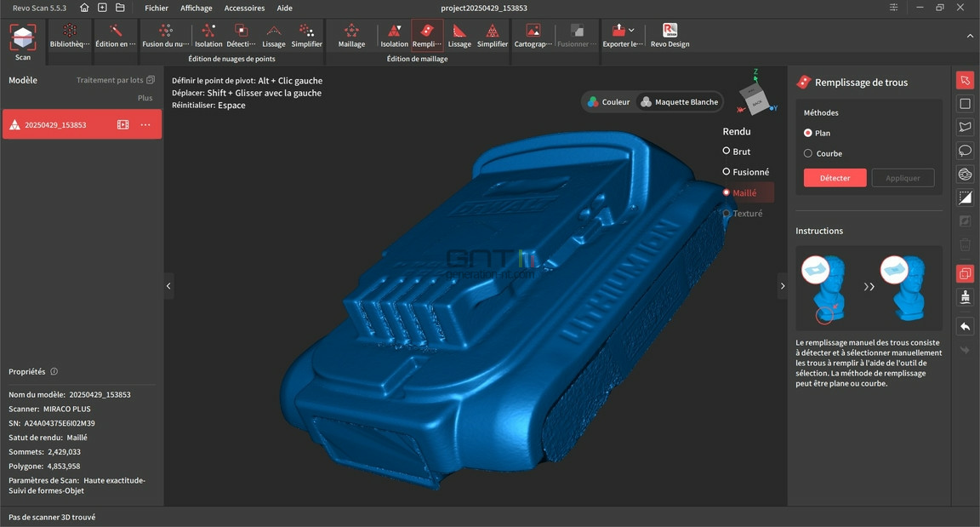Open the Détection overlap tool

[x=241, y=36]
